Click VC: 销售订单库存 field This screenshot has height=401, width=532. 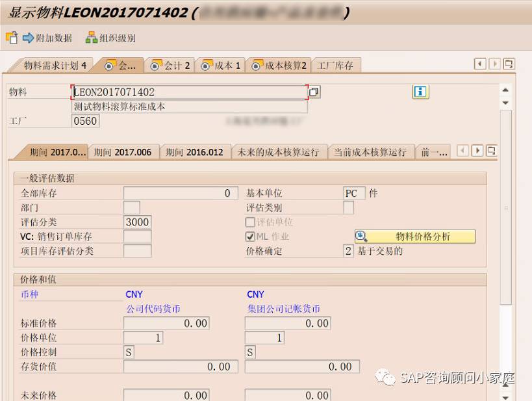[x=138, y=237]
